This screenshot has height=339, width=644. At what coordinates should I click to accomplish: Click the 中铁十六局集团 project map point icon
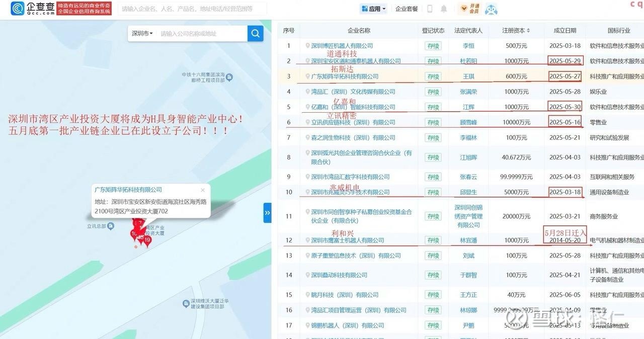click(x=229, y=77)
